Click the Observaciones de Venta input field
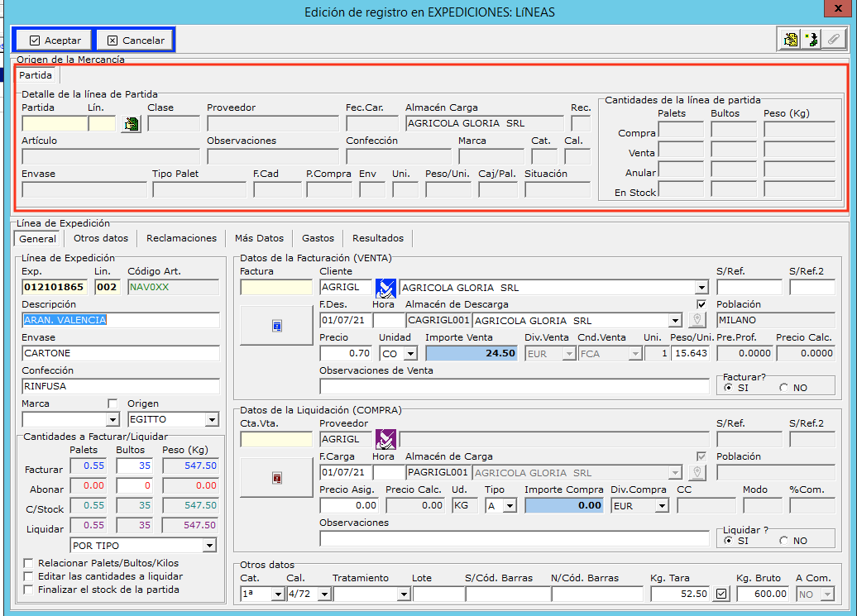The width and height of the screenshot is (857, 616). (x=514, y=386)
